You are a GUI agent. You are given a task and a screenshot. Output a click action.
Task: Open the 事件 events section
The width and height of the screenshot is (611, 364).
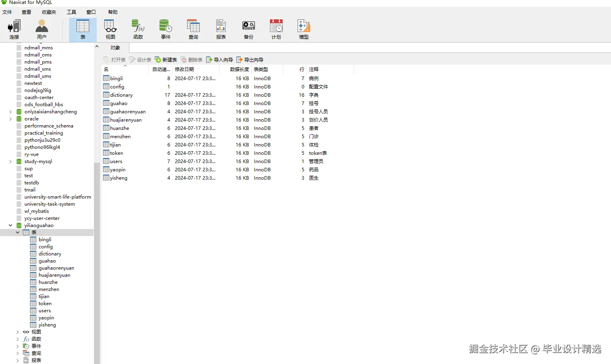coord(166,30)
